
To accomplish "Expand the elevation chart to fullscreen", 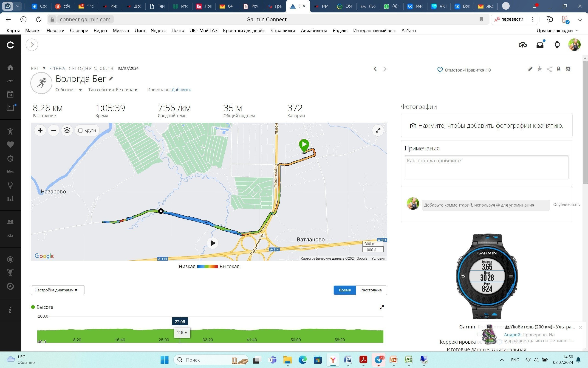I will point(382,308).
